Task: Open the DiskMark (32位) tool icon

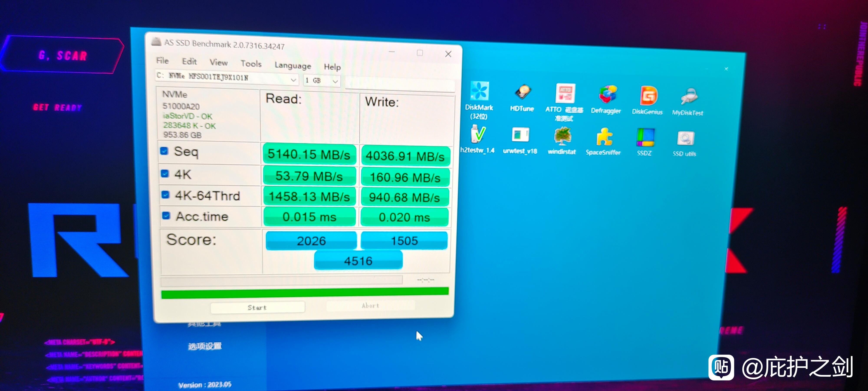Action: click(x=479, y=91)
